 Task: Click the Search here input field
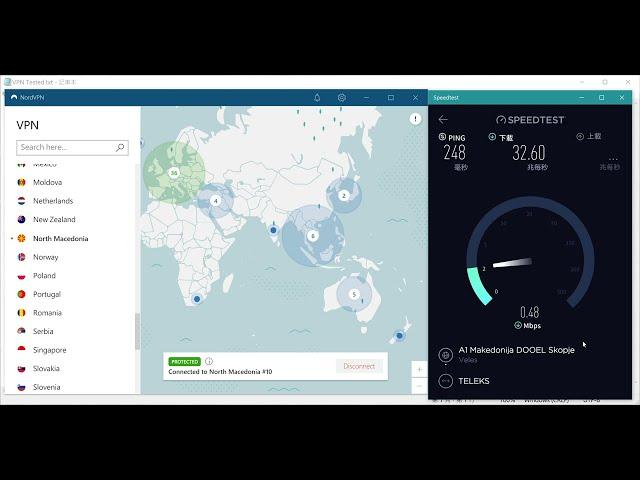click(x=66, y=147)
